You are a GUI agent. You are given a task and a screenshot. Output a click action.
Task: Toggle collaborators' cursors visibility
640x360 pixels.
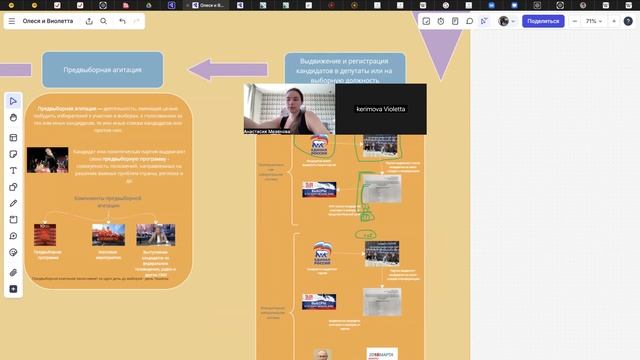point(484,21)
